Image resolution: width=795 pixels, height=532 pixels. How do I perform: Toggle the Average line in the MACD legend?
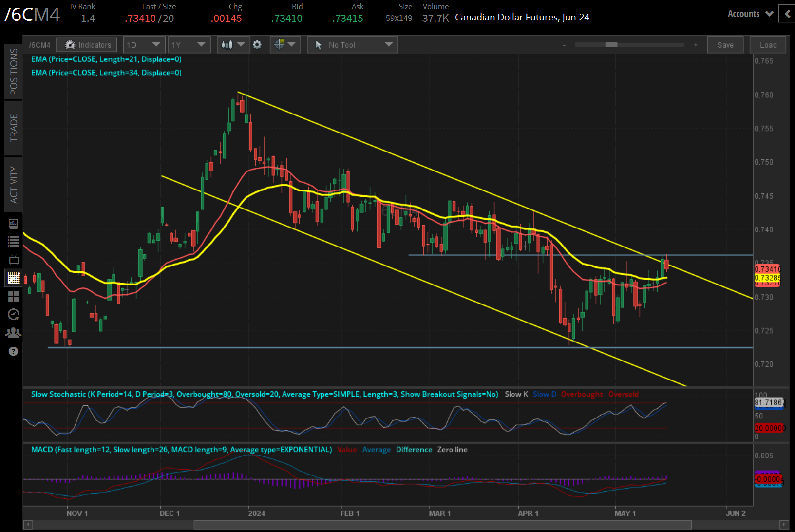pos(376,449)
